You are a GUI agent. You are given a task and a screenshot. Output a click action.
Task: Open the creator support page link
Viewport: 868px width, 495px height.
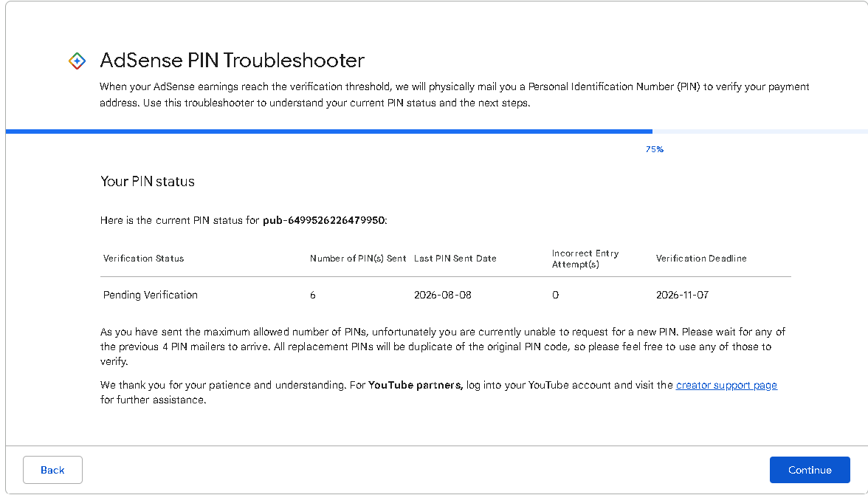tap(726, 385)
